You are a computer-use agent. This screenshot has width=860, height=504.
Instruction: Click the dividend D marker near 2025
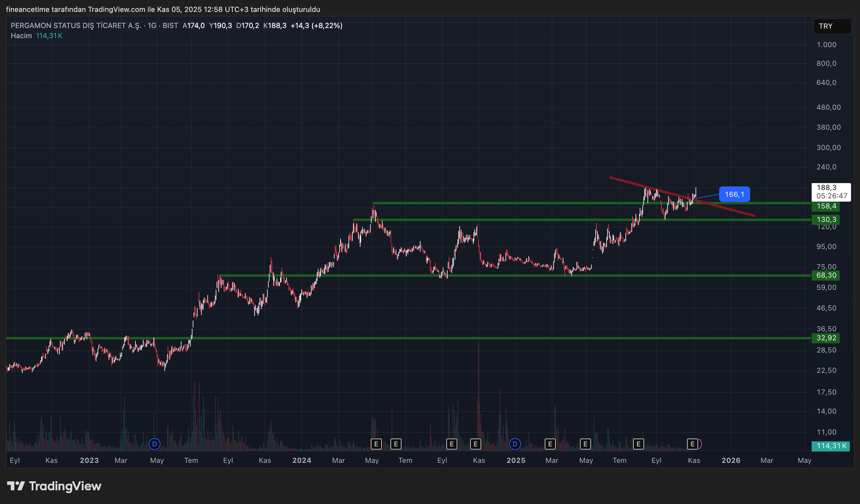click(515, 444)
